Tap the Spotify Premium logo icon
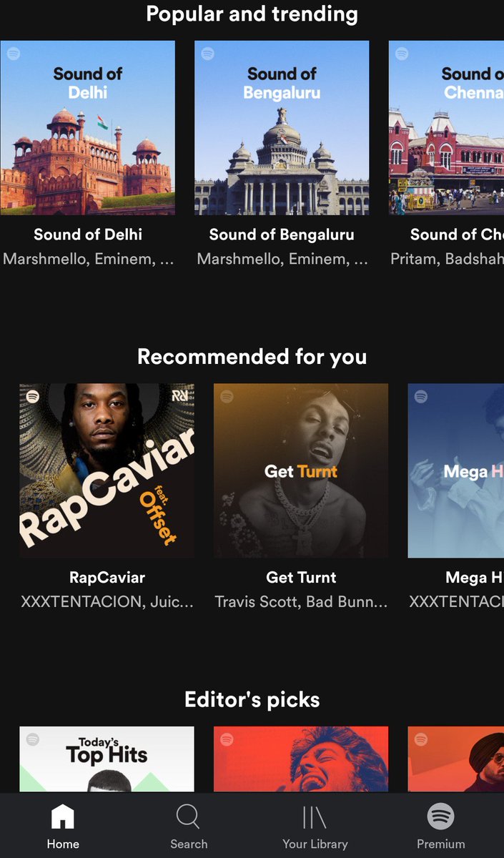The image size is (504, 858). tap(441, 816)
